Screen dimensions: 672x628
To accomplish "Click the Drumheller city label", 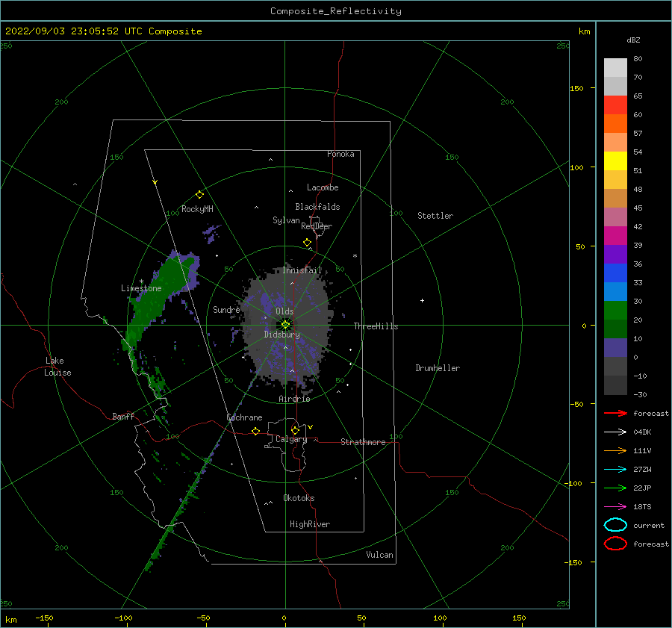I will (x=438, y=368).
